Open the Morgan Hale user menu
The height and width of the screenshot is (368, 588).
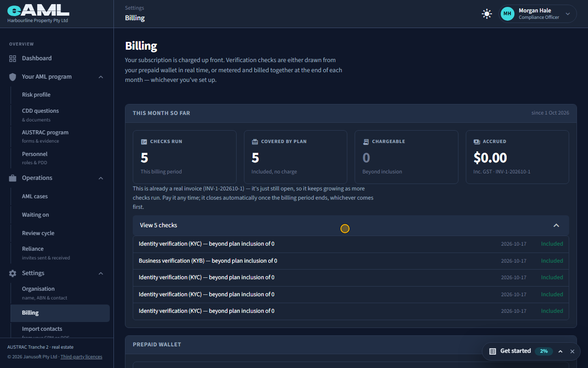pyautogui.click(x=538, y=14)
